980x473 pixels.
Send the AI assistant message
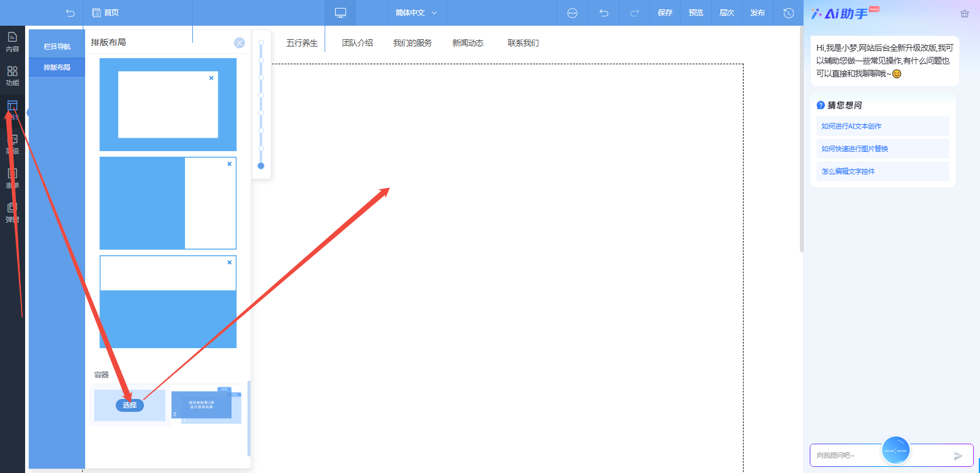click(x=958, y=456)
